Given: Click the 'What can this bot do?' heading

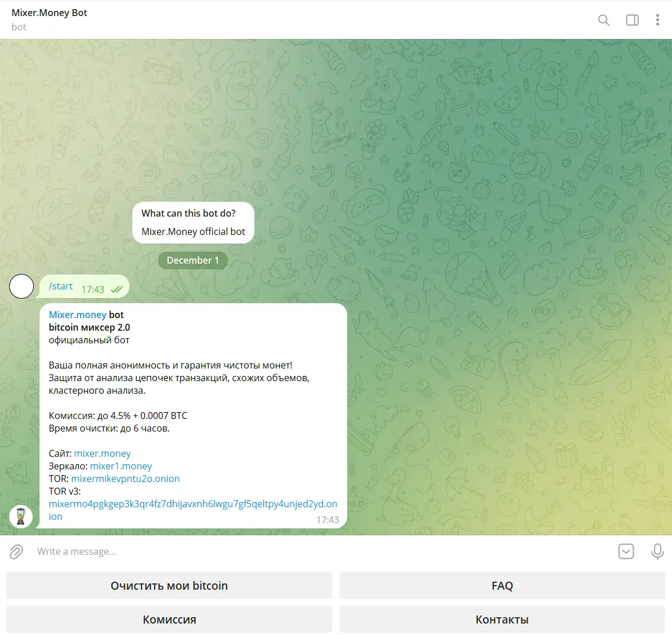Looking at the screenshot, I should click(188, 213).
